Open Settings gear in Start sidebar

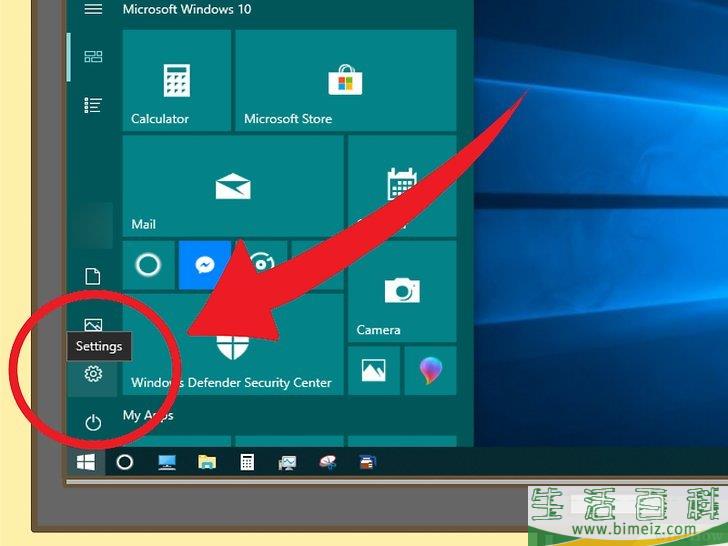[93, 373]
